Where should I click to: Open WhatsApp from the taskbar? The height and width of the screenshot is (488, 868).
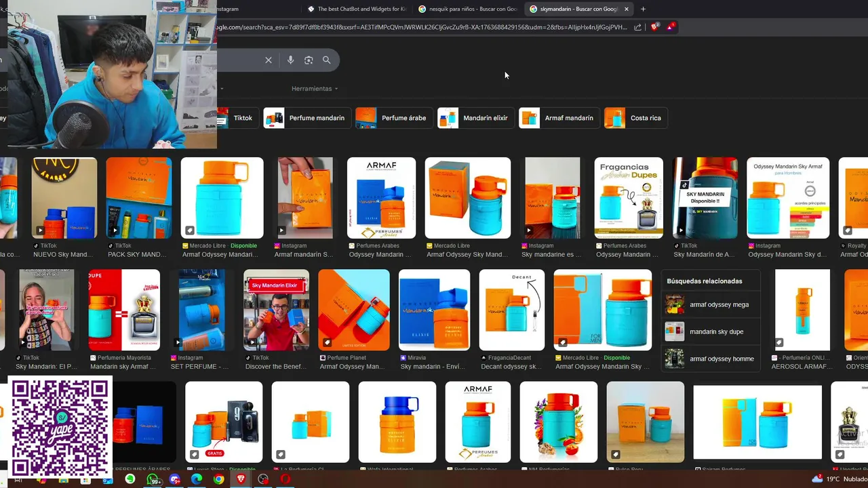(153, 480)
